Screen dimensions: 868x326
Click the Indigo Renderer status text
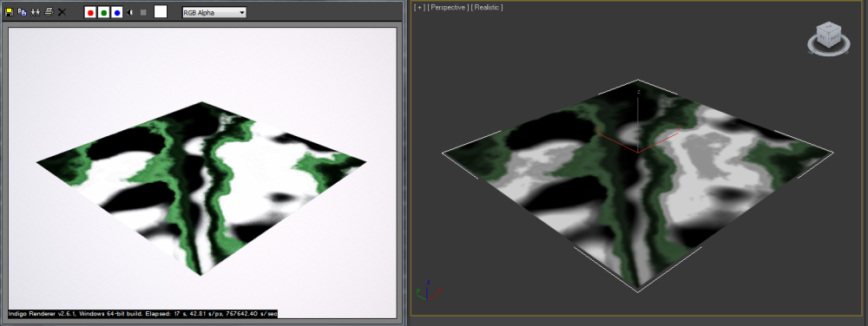[143, 313]
